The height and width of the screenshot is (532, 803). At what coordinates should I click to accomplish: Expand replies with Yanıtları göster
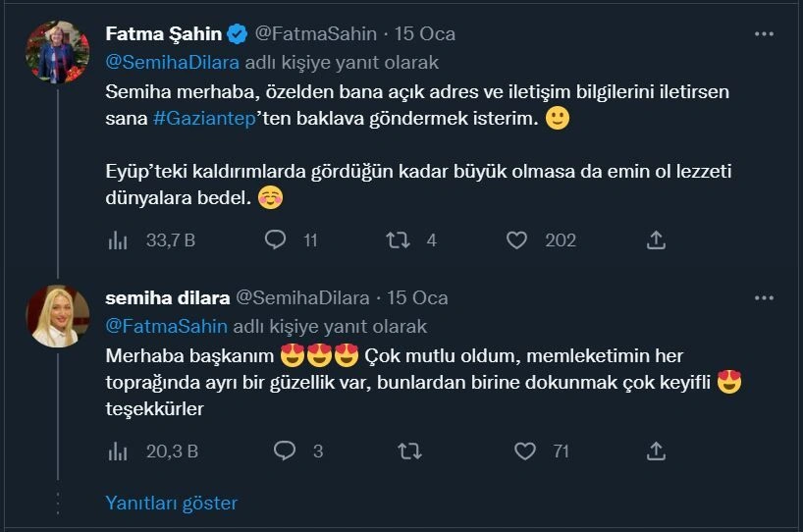point(172,503)
